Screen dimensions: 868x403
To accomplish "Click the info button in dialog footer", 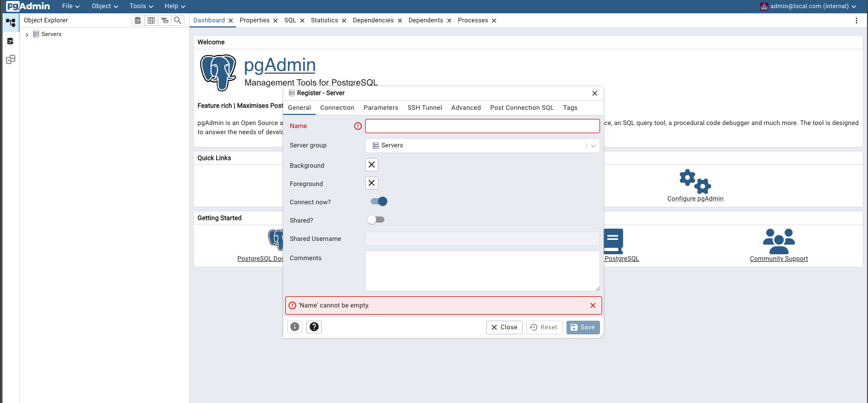I will [295, 327].
